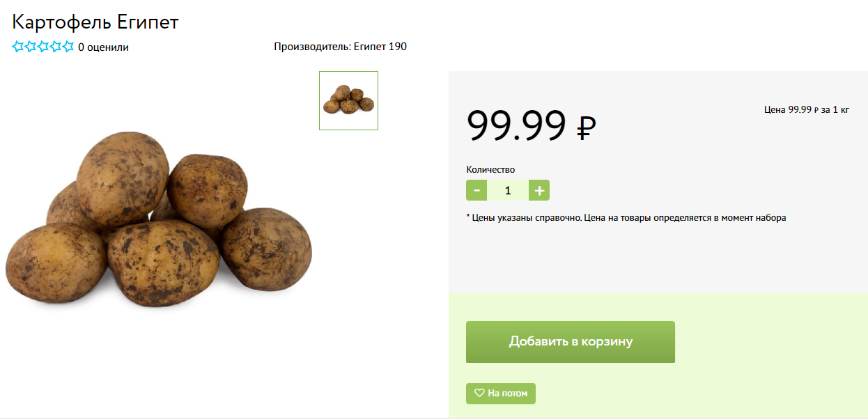The image size is (868, 420).
Task: Click the Цены указаны справочно disclaimer note
Action: click(x=626, y=218)
